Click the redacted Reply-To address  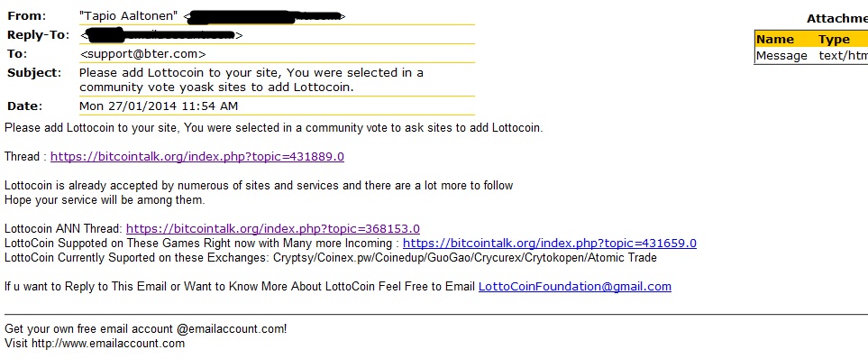(161, 35)
